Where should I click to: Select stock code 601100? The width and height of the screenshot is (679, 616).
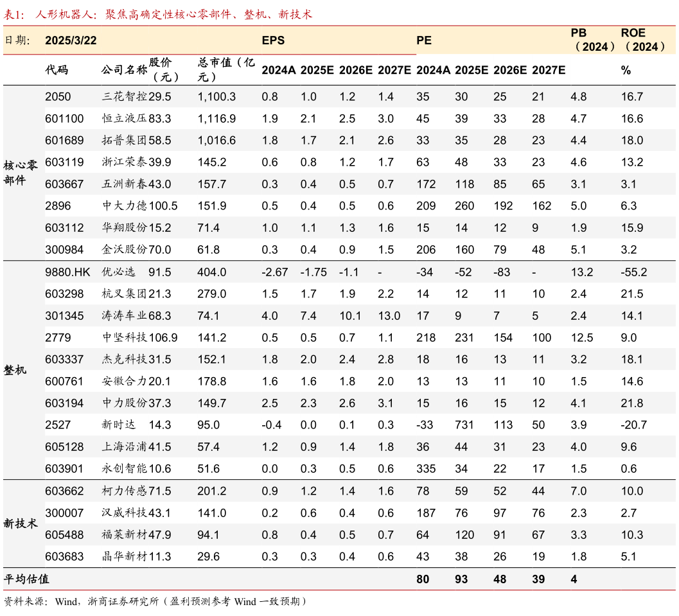(64, 119)
